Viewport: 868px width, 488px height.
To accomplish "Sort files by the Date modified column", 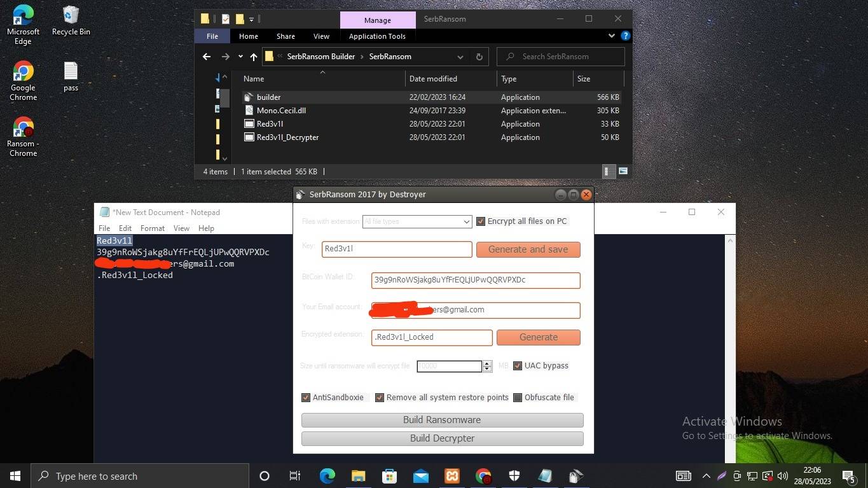I will [451, 79].
